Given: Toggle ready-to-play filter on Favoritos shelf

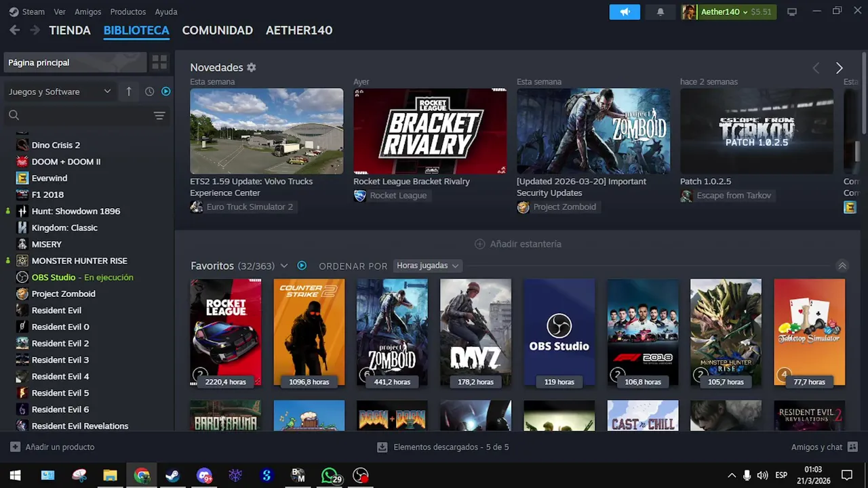Looking at the screenshot, I should coord(302,266).
